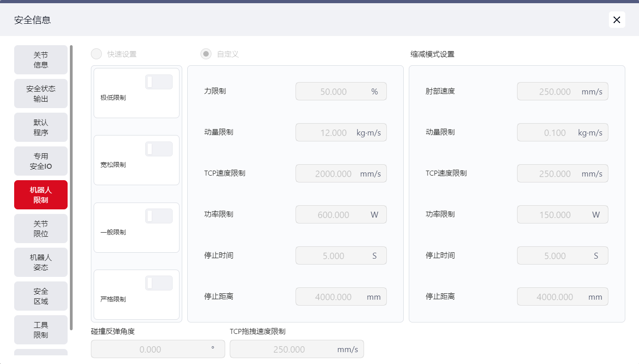Go to 关节限位 settings
Image resolution: width=639 pixels, height=364 pixels.
pos(41,229)
